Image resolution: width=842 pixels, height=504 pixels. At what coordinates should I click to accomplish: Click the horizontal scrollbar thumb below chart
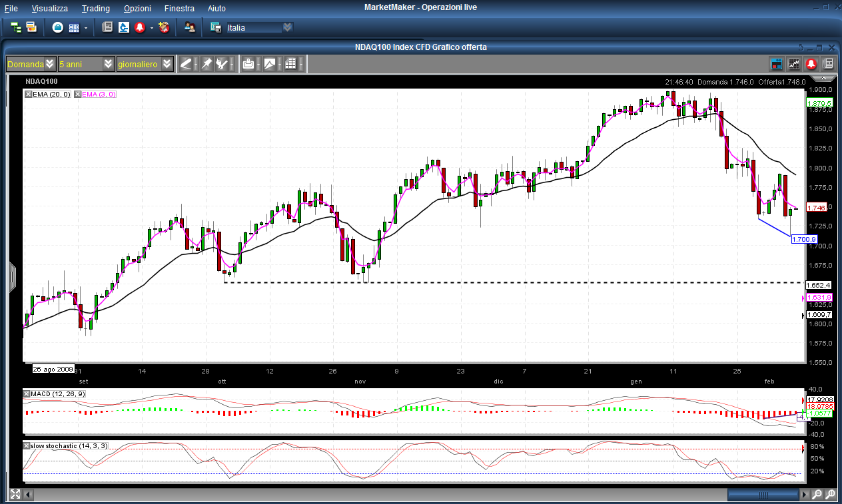764,495
